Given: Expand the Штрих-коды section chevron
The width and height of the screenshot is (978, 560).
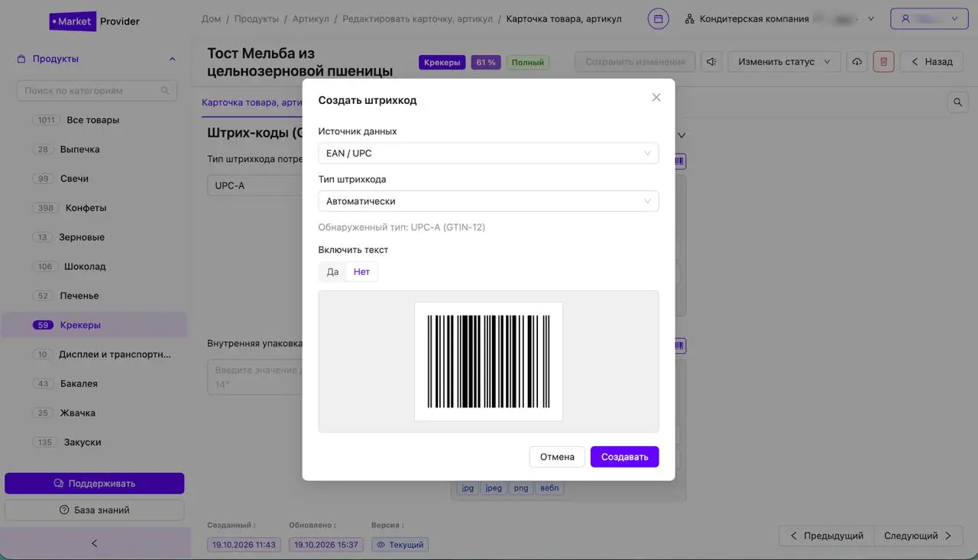Looking at the screenshot, I should coord(682,135).
